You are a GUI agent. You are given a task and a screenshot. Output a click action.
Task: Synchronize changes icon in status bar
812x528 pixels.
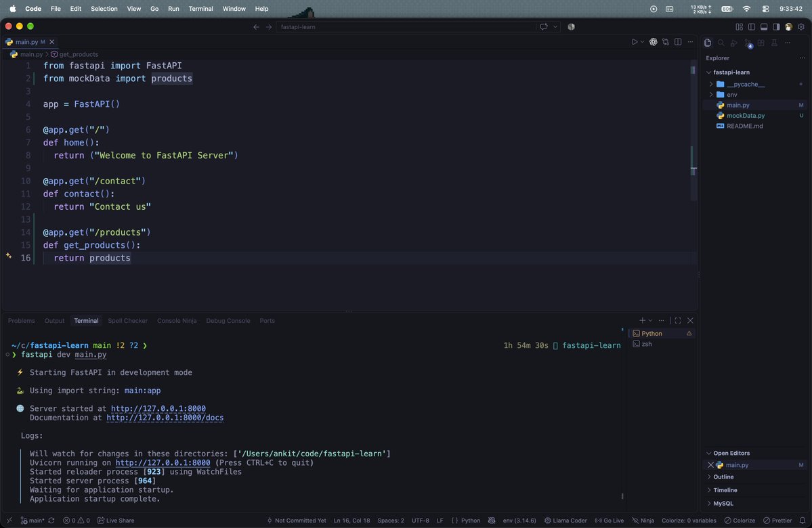(x=51, y=521)
